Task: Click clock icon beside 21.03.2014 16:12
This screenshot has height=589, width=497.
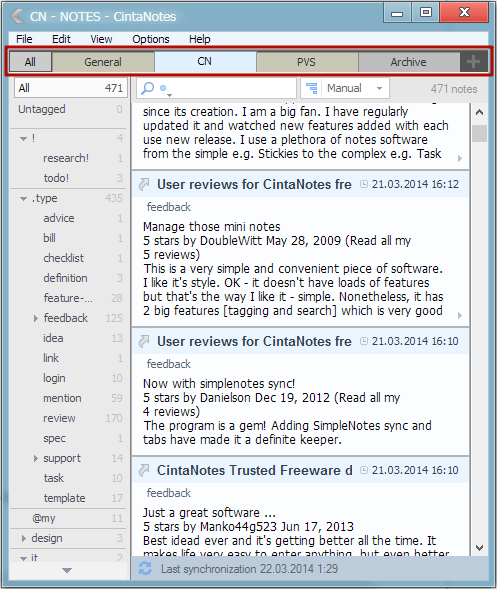Action: (x=364, y=184)
